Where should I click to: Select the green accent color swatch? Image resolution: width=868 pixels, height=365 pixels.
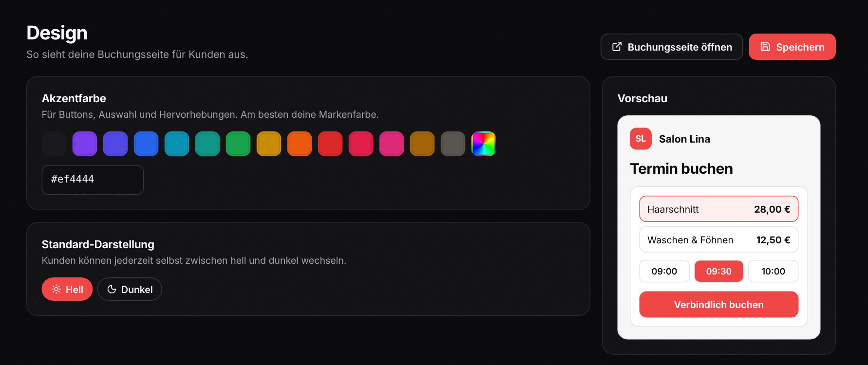click(238, 144)
